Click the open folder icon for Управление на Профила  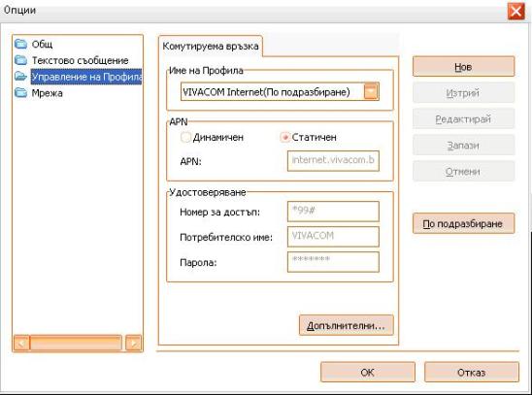tap(20, 77)
